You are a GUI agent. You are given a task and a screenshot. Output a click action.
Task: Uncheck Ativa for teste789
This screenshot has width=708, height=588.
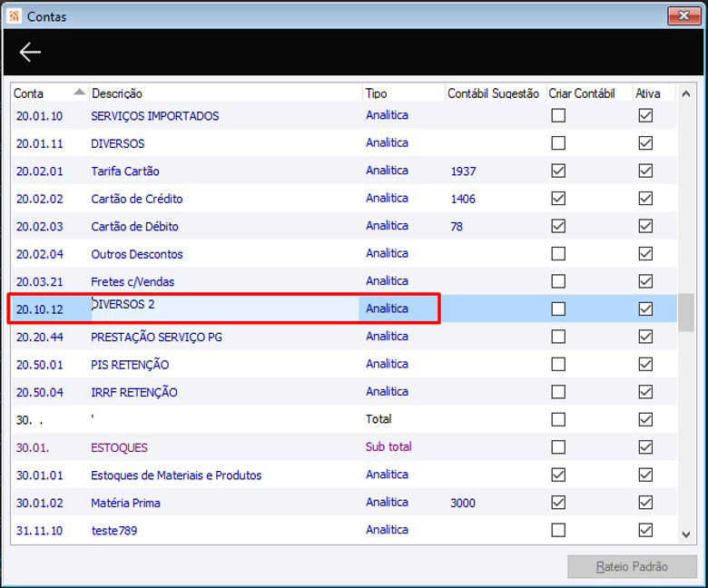645,530
